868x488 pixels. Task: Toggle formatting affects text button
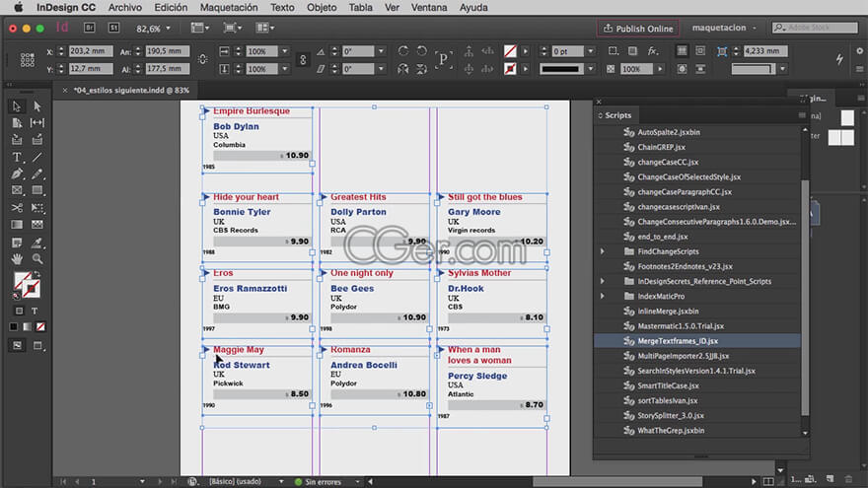(35, 311)
